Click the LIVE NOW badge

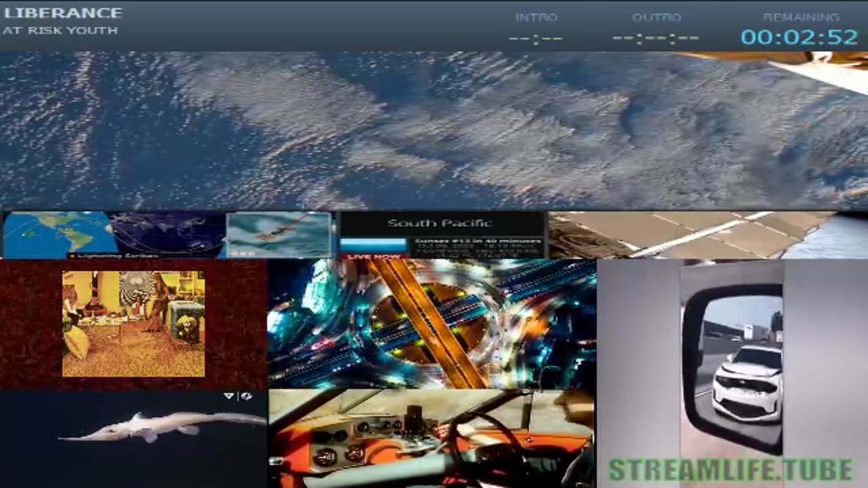pos(374,256)
